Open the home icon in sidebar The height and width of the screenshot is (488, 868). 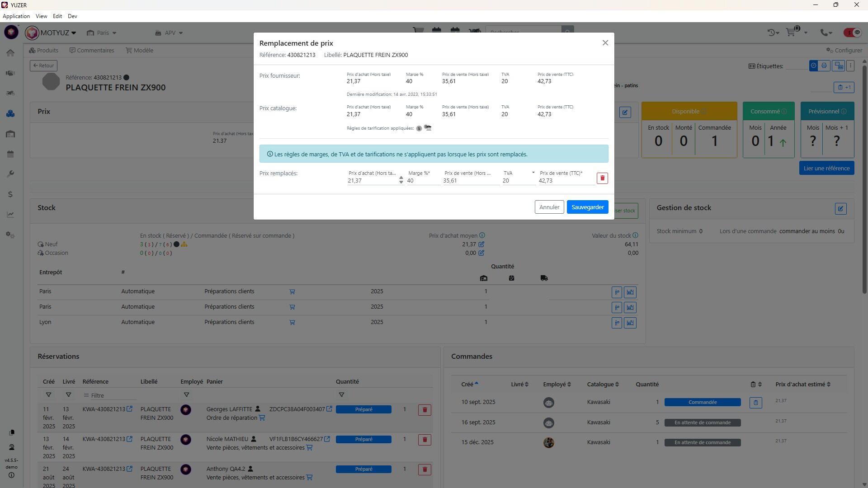click(x=10, y=53)
